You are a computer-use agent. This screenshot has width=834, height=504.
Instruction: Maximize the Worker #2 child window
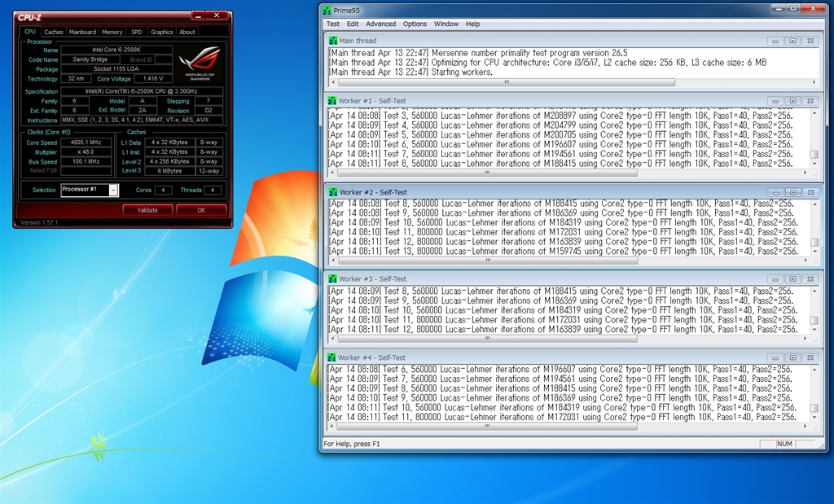click(793, 192)
